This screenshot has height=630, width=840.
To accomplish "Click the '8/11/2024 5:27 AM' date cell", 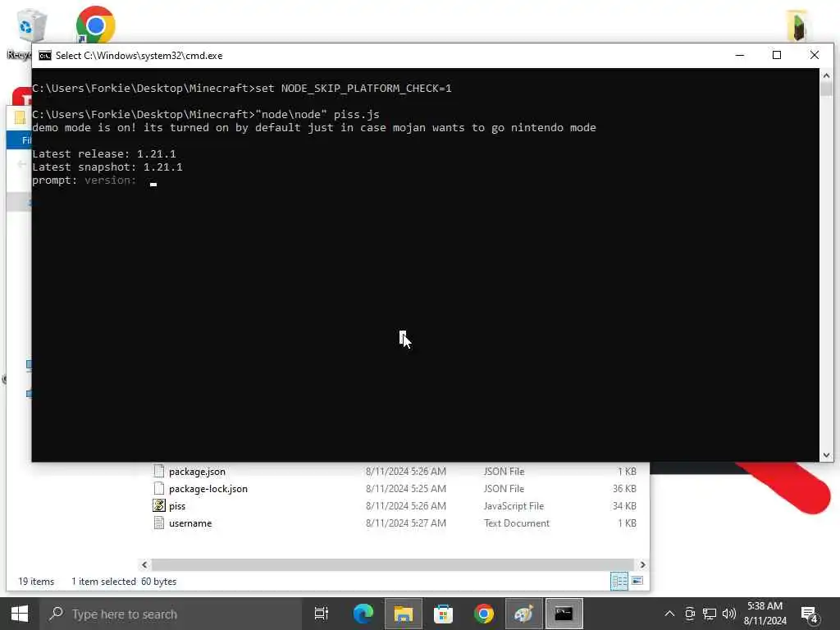I will click(x=405, y=523).
